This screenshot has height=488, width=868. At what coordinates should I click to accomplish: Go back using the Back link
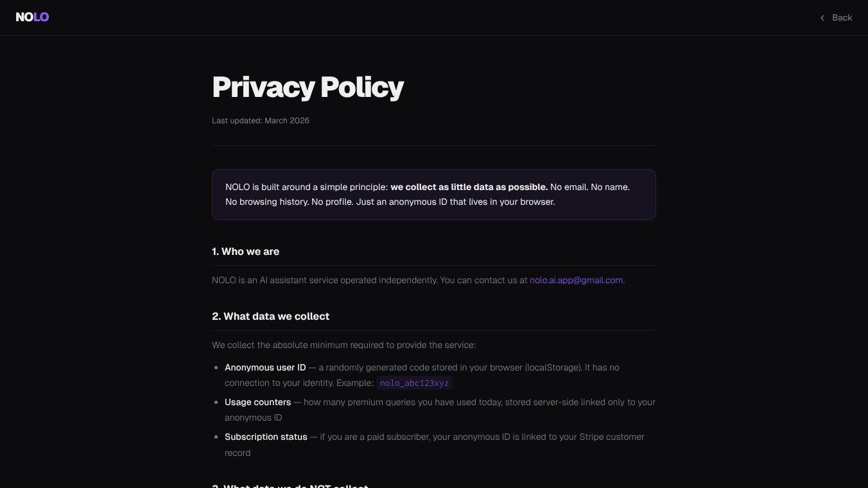coord(836,18)
